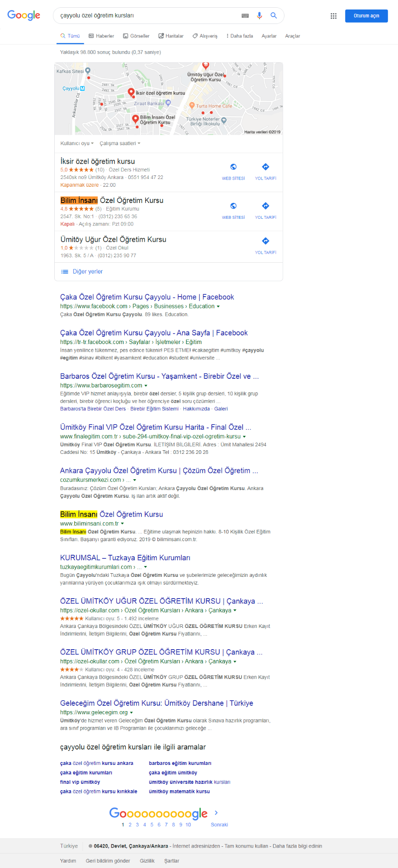Image resolution: width=398 pixels, height=868 pixels.
Task: Open KURUMSAL Tuzkaya Eğitim Kurumları result
Action: point(125,558)
